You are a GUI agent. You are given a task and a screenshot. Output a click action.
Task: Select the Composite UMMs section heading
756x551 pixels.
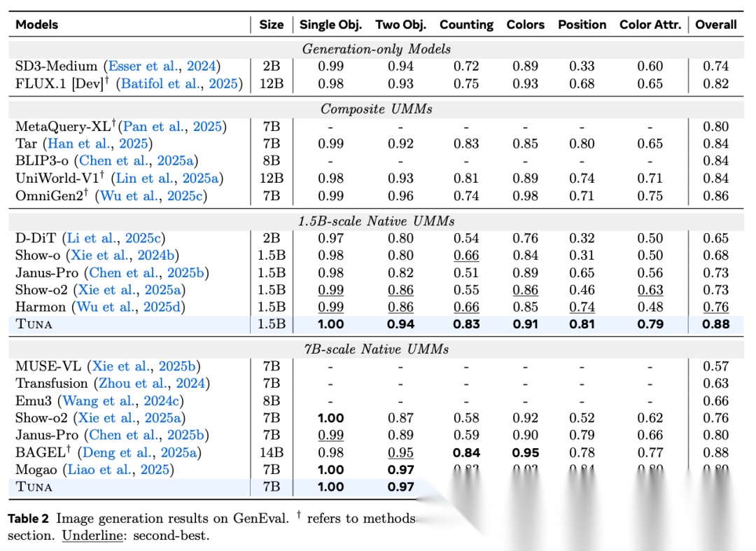tap(376, 109)
